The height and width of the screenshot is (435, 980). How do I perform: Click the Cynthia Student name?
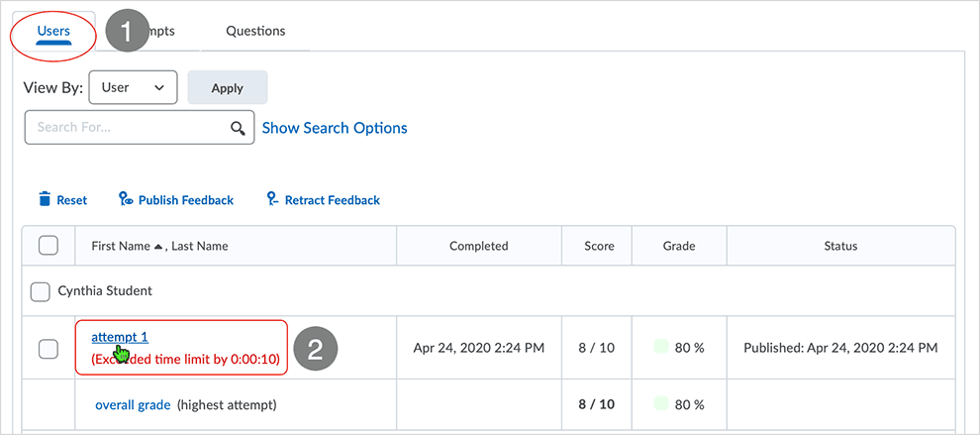(105, 291)
